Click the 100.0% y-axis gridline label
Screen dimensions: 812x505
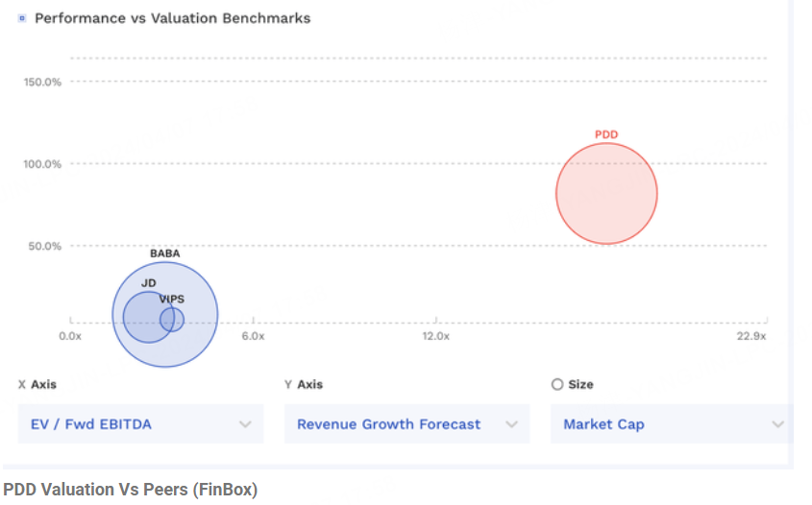point(42,164)
